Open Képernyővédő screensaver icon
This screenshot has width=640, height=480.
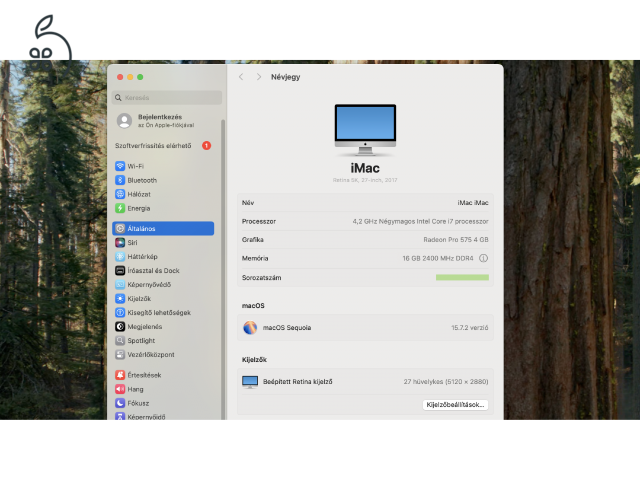(x=120, y=284)
